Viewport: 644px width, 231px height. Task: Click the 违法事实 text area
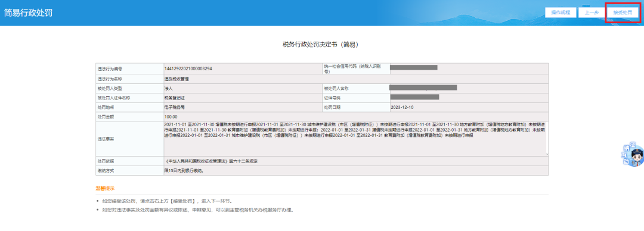(x=355, y=139)
